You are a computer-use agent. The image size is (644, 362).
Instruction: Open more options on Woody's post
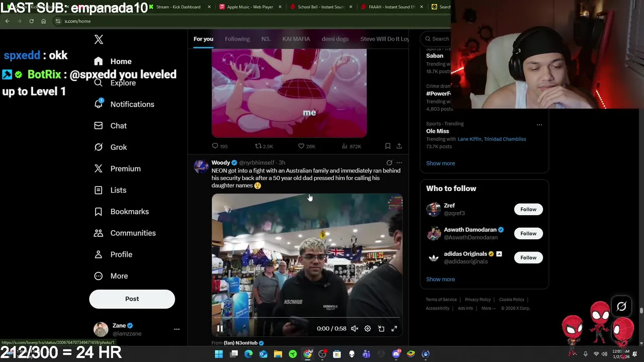399,163
